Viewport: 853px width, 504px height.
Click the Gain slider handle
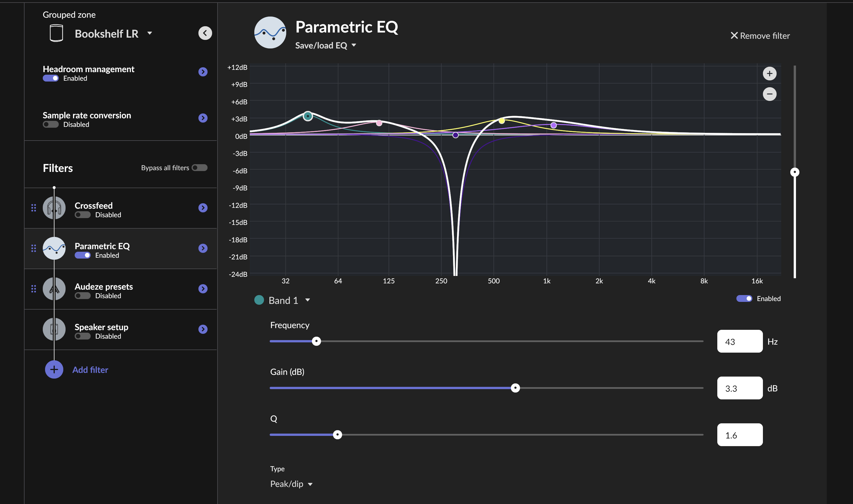(515, 388)
